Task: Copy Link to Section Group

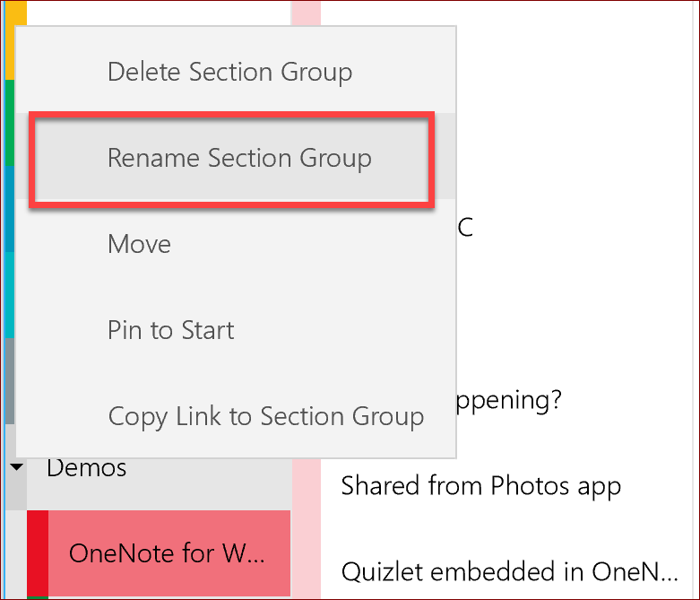Action: click(x=265, y=417)
